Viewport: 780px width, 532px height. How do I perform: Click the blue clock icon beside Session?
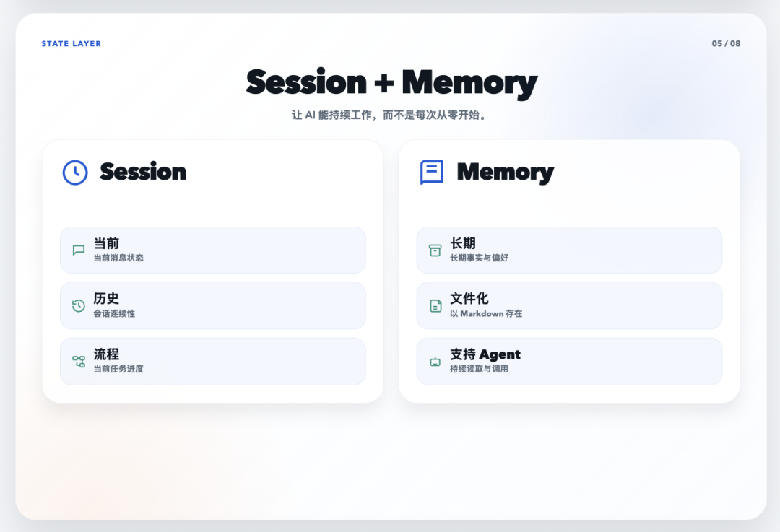75,173
